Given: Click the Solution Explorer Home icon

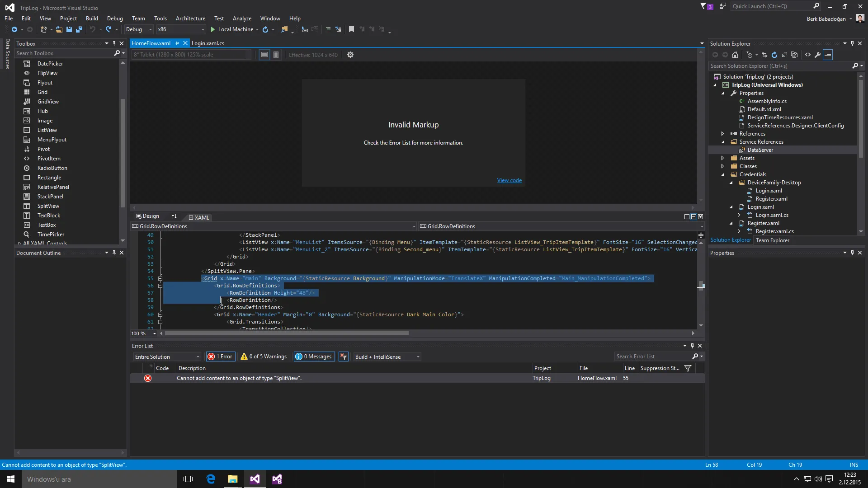Looking at the screenshot, I should pos(735,55).
